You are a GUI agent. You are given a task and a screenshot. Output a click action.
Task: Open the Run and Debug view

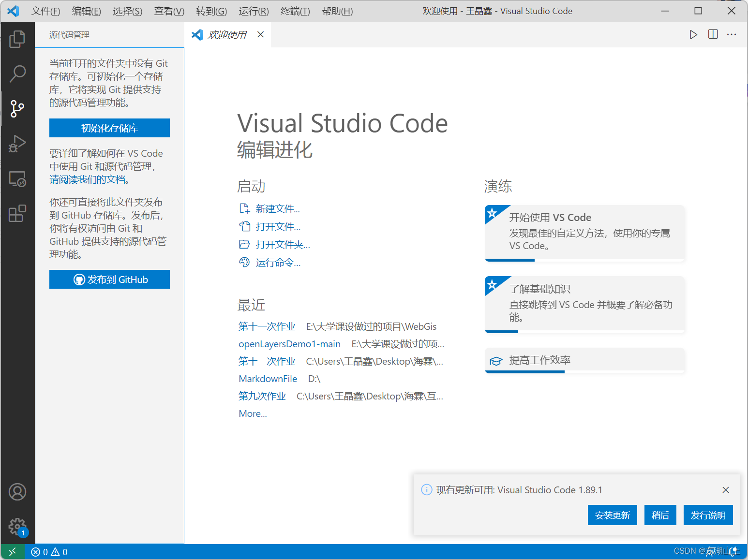[x=17, y=144]
